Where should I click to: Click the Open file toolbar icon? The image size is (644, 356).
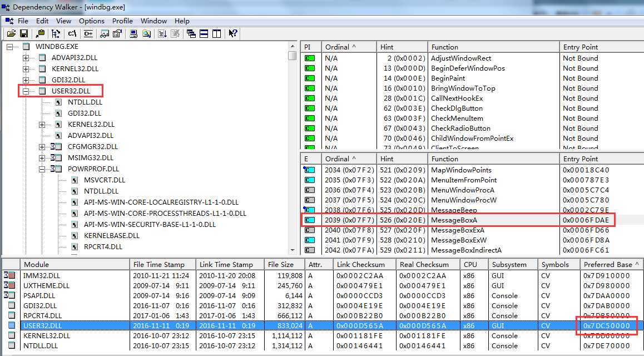click(11, 34)
